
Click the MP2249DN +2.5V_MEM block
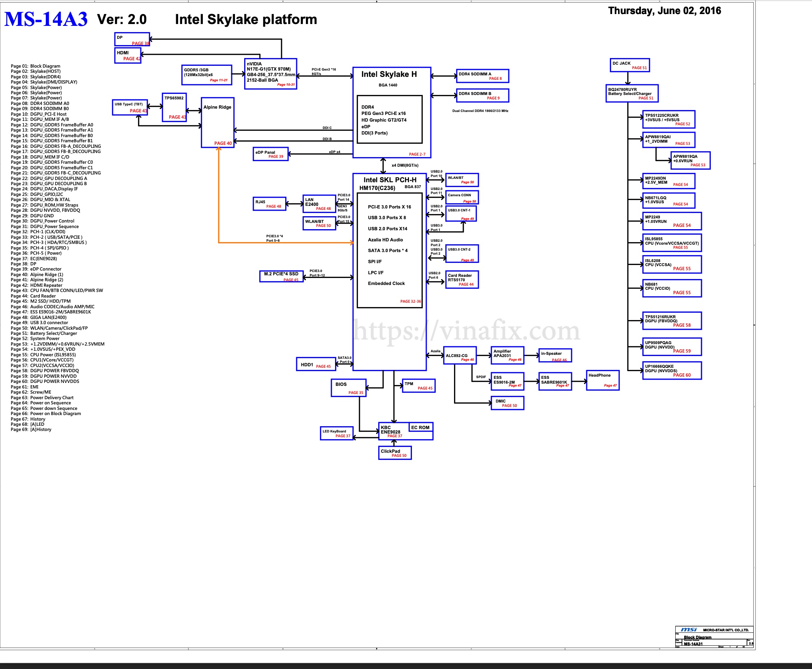click(669, 181)
